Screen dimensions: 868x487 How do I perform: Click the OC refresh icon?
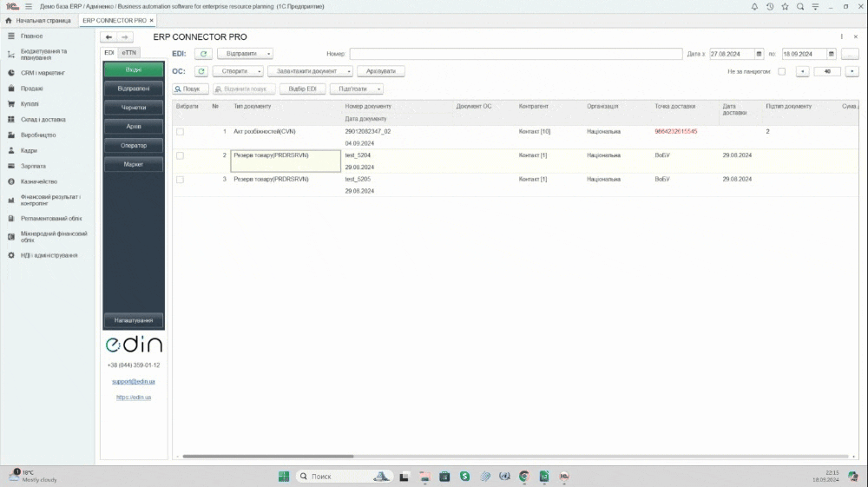click(x=201, y=71)
